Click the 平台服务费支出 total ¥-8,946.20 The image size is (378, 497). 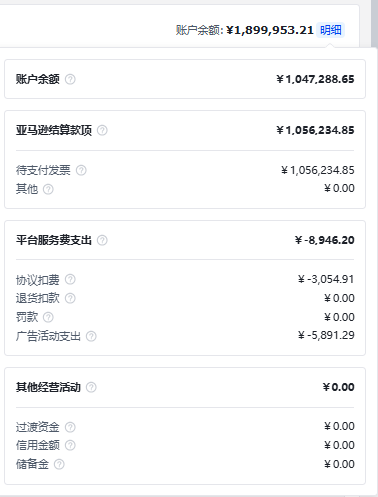click(324, 240)
